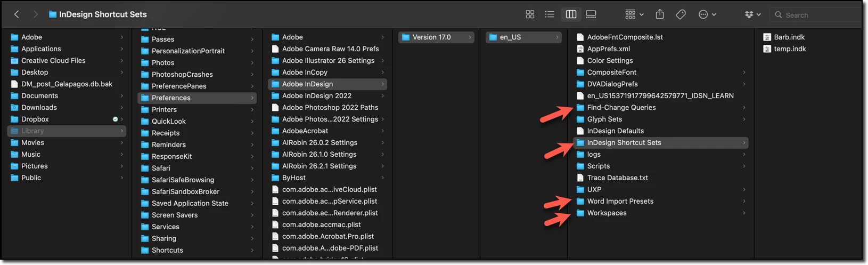868x265 pixels.
Task: Select the Trace Database.txt file icon
Action: point(580,178)
